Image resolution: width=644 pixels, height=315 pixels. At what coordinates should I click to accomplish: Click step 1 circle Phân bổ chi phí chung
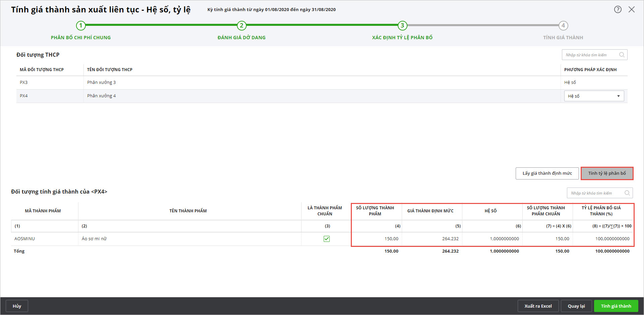(81, 25)
